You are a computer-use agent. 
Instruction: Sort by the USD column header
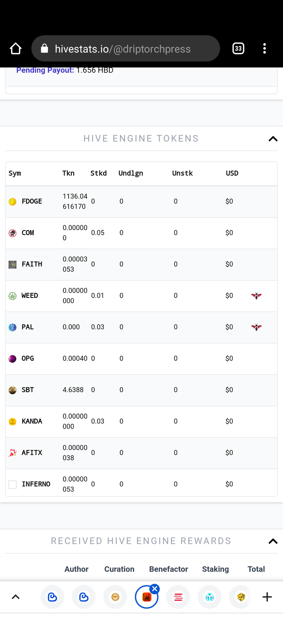232,173
